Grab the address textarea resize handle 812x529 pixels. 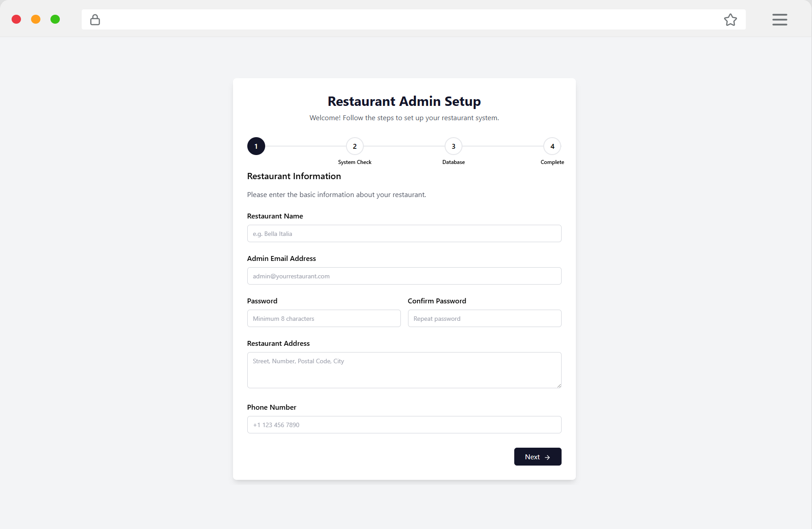click(559, 386)
